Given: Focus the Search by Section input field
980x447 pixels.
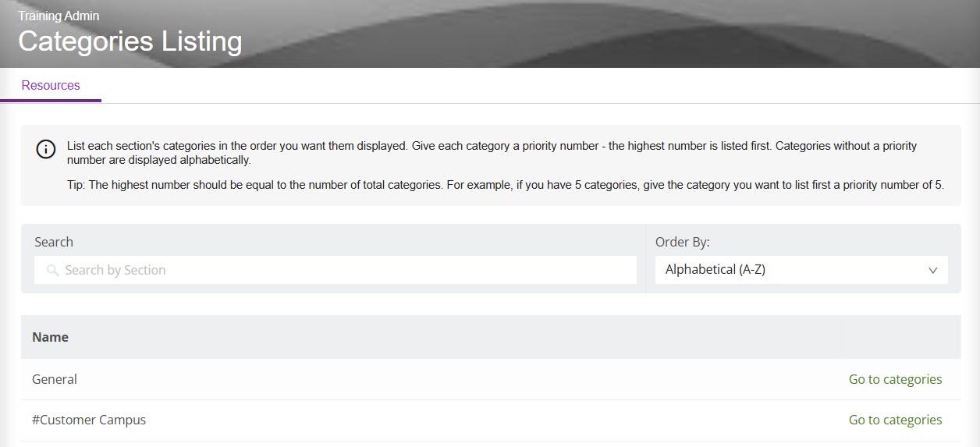Looking at the screenshot, I should point(343,270).
